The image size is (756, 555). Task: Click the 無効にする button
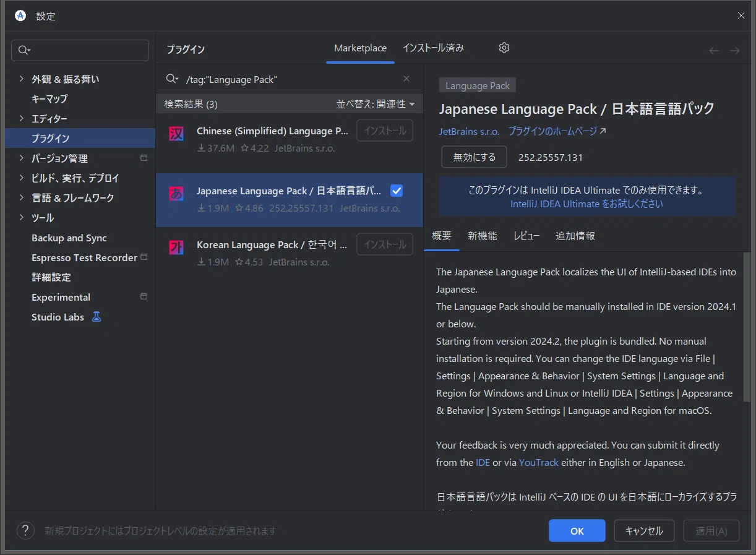[474, 157]
